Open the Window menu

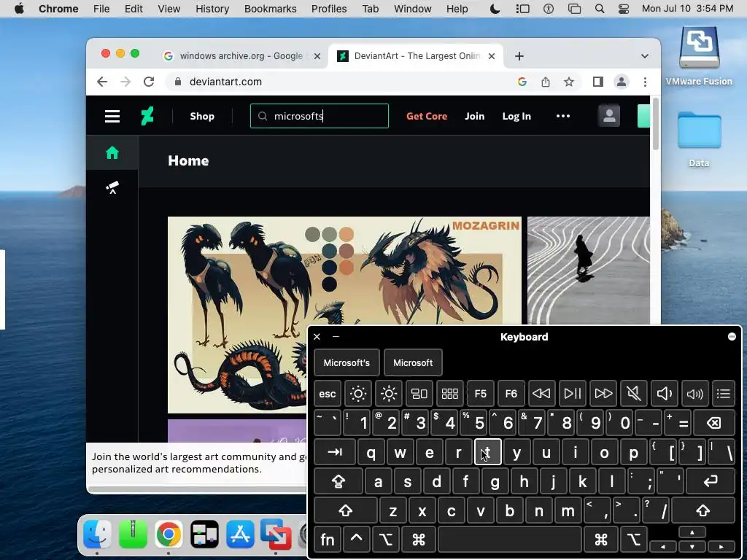point(412,9)
